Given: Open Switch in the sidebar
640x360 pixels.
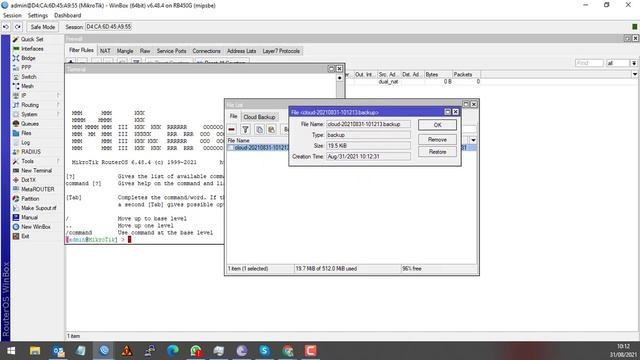Looking at the screenshot, I should pos(28,77).
